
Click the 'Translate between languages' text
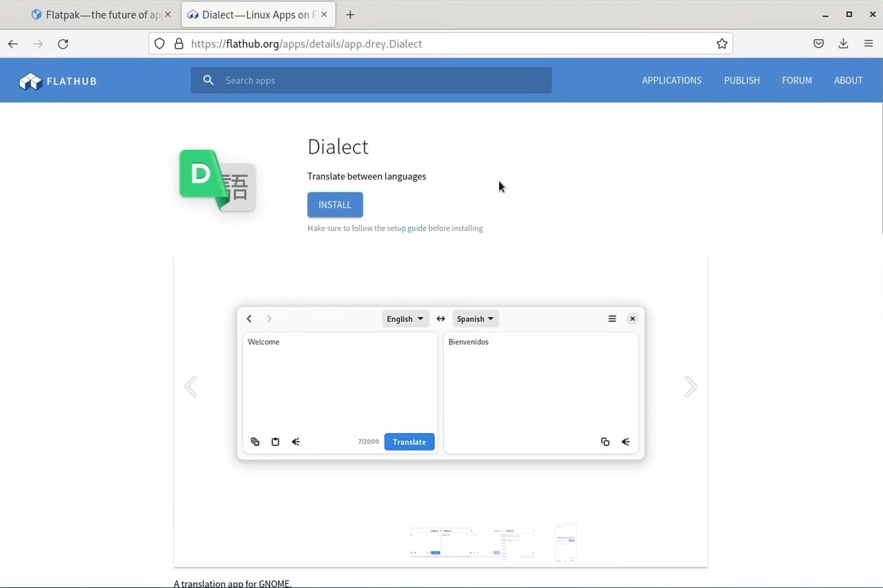(367, 176)
